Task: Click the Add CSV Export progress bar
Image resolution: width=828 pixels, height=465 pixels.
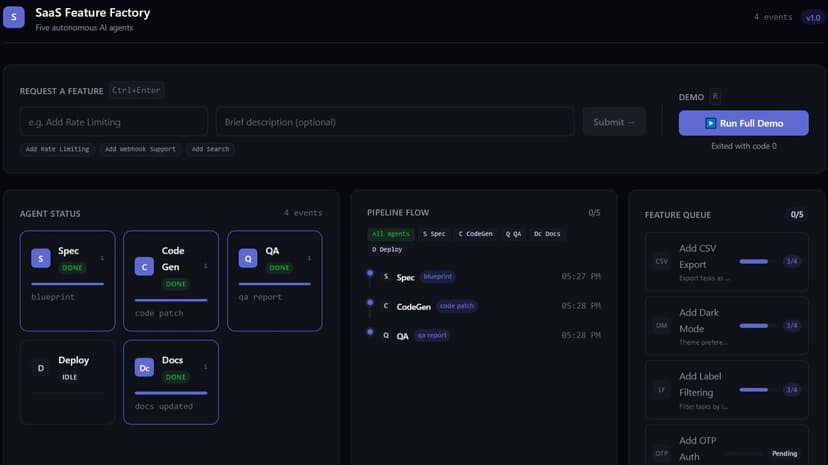Action: [x=758, y=261]
